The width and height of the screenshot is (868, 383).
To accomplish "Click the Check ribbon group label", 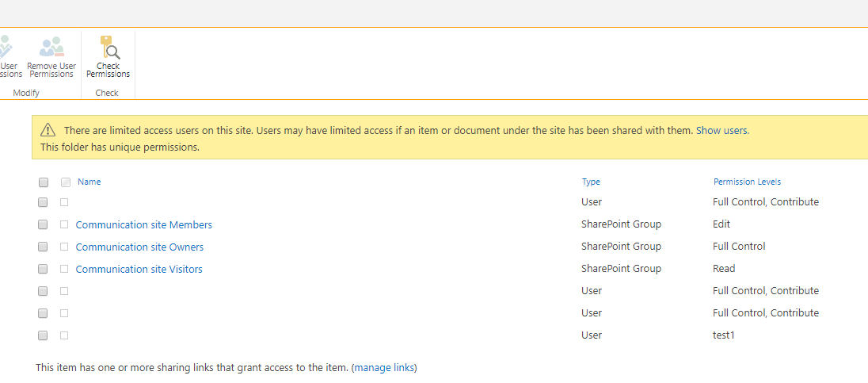I will coord(107,93).
